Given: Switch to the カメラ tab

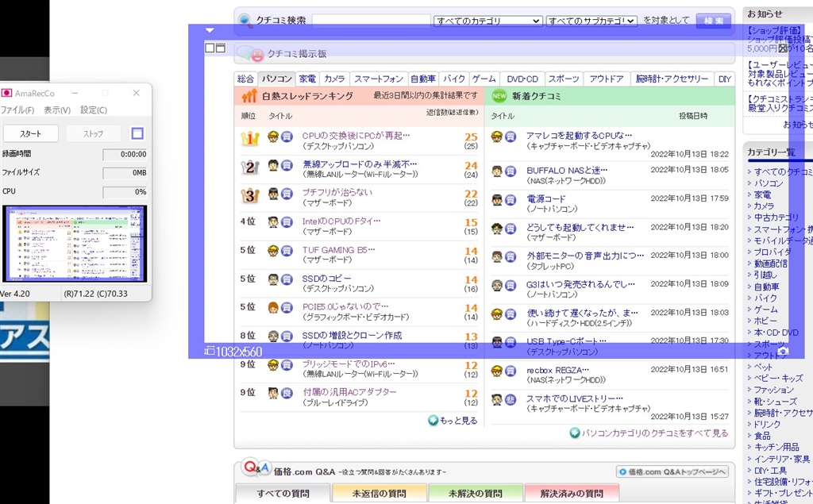Looking at the screenshot, I should (x=334, y=79).
